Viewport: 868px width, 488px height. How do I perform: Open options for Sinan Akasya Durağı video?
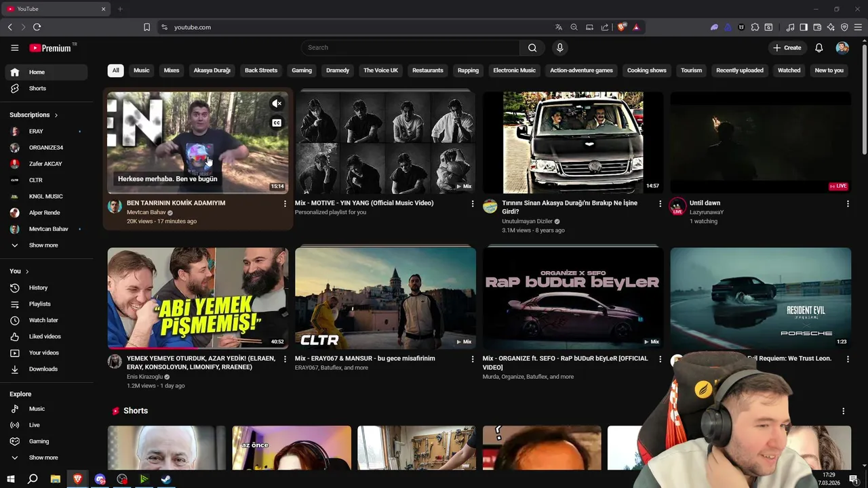pos(660,203)
